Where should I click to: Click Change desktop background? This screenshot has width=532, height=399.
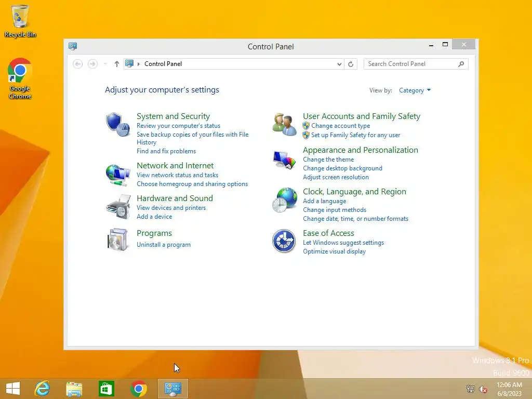click(342, 168)
